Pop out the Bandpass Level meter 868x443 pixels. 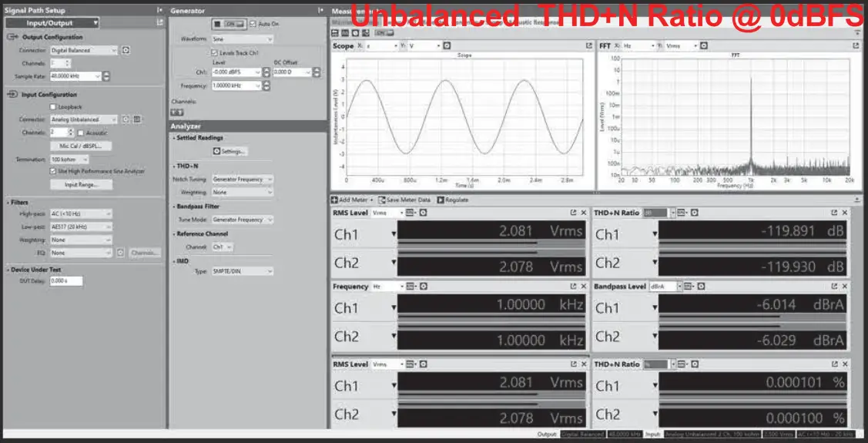coord(834,287)
